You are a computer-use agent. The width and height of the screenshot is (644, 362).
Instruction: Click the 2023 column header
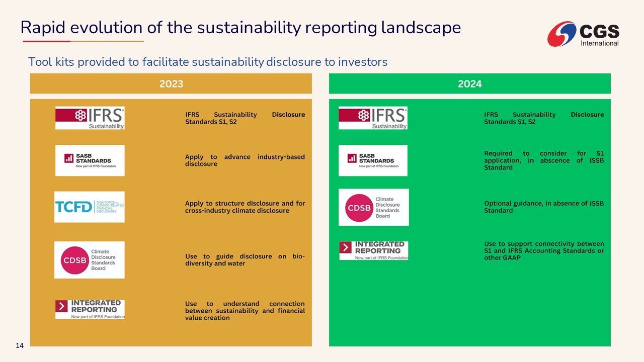(171, 84)
